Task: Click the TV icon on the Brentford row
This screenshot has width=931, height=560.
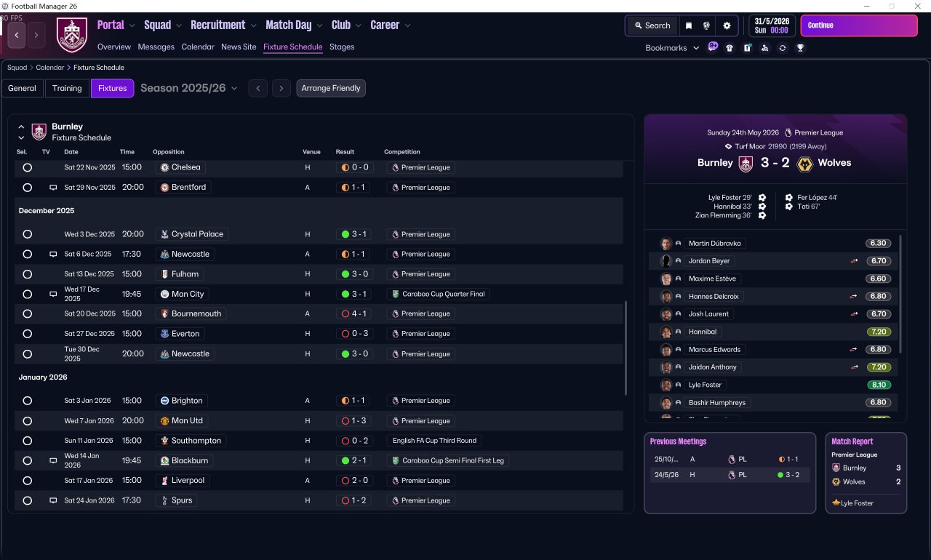Action: (53, 188)
